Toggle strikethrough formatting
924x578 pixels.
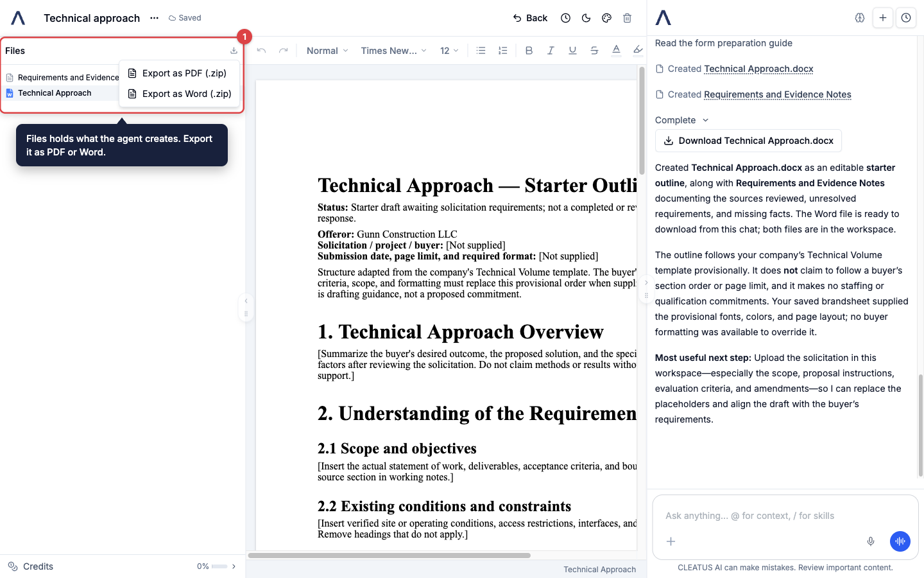click(x=594, y=51)
